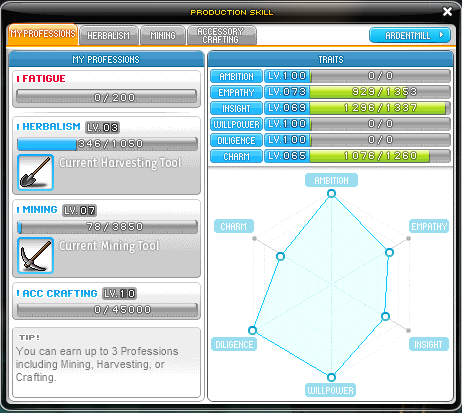Viewport: 462px width, 413px height.
Task: Click the Herbalism experience progress bar
Action: (107, 144)
